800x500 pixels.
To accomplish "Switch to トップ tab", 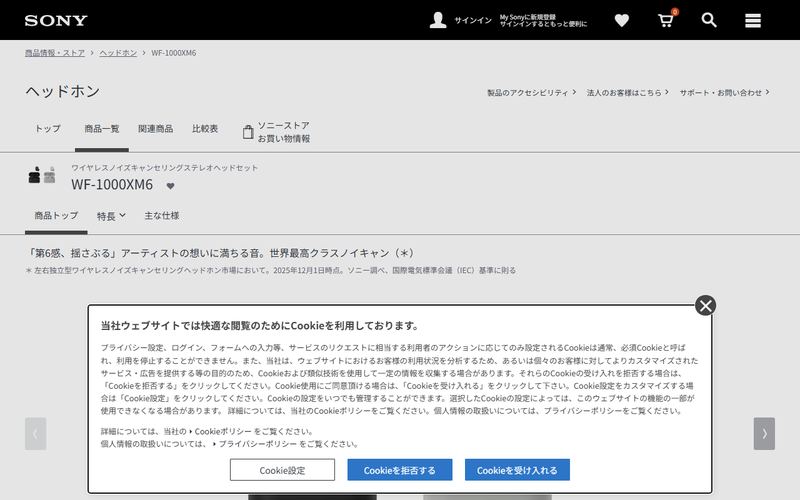I will 47,129.
